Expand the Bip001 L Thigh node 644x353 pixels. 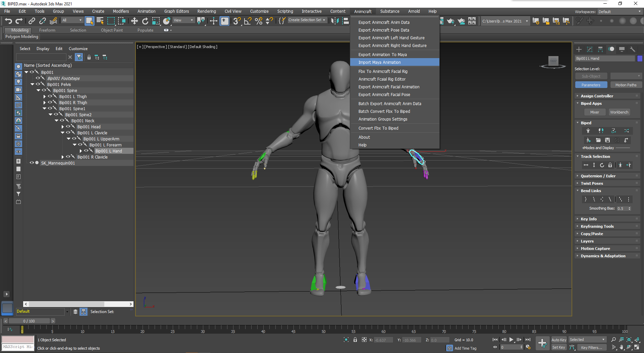(45, 96)
